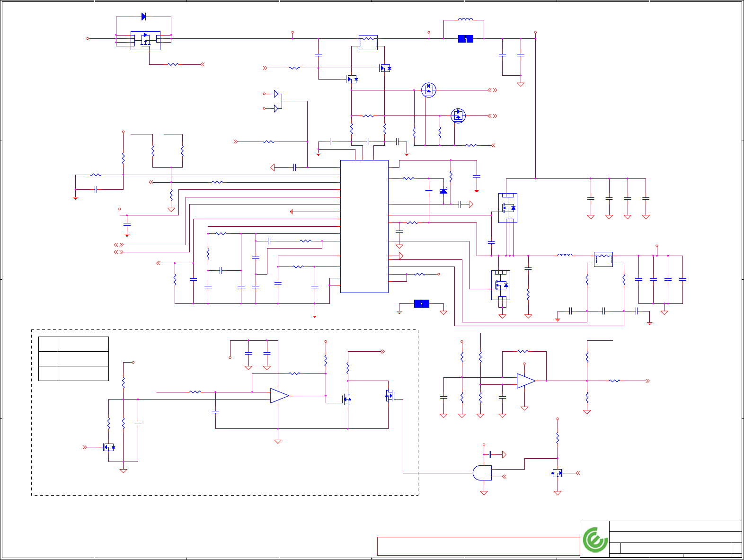Screen dimensions: 744x560
Task: Select the rightmost transistor inside the dashed box
Action: click(390, 396)
